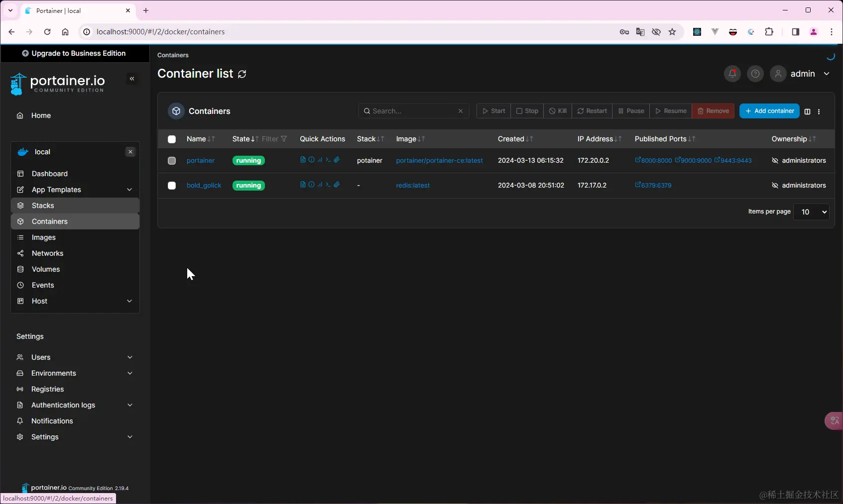The width and height of the screenshot is (843, 504).
Task: Open table column visibility settings
Action: coord(807,111)
